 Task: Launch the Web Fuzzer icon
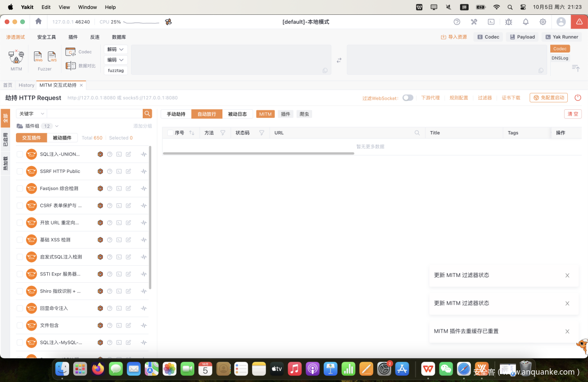[x=38, y=57]
